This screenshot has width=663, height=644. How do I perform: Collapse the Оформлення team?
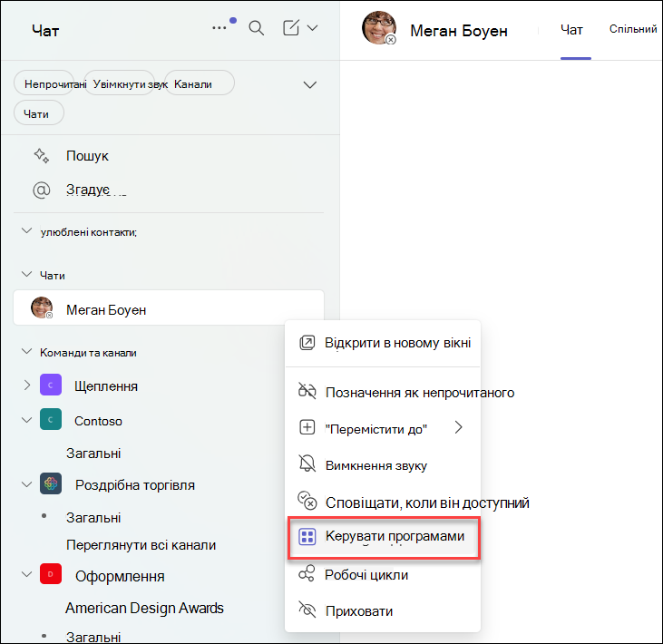[x=26, y=574]
